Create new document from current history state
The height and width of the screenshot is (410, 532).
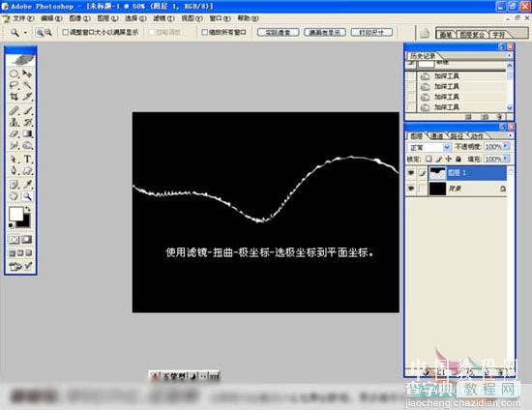pyautogui.click(x=468, y=117)
